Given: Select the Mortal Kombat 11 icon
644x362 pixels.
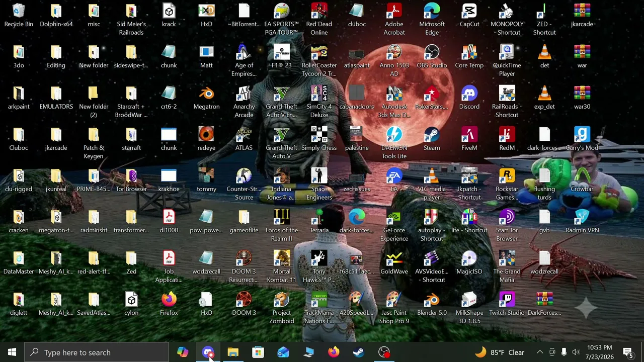Looking at the screenshot, I should tap(281, 267).
